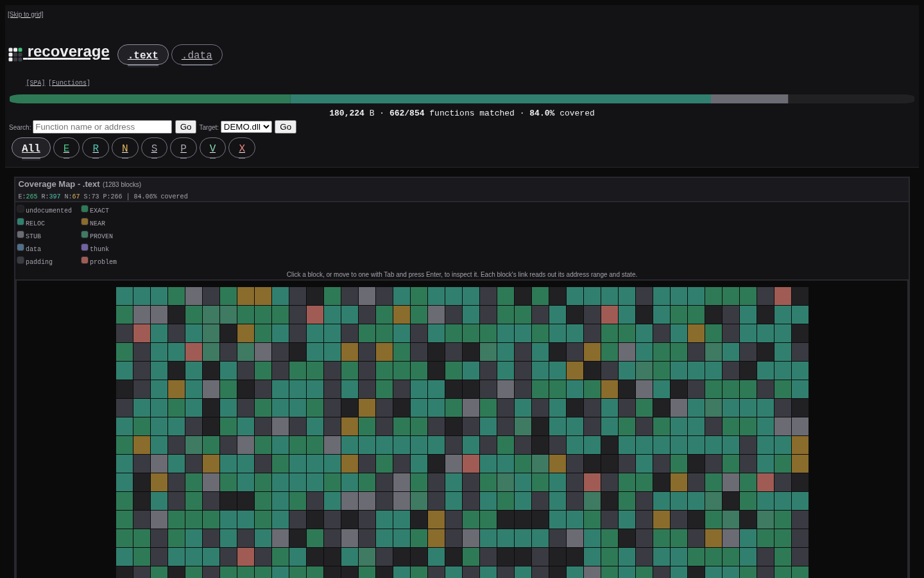This screenshot has width=924, height=578.
Task: Toggle the P filter pill
Action: point(184,148)
